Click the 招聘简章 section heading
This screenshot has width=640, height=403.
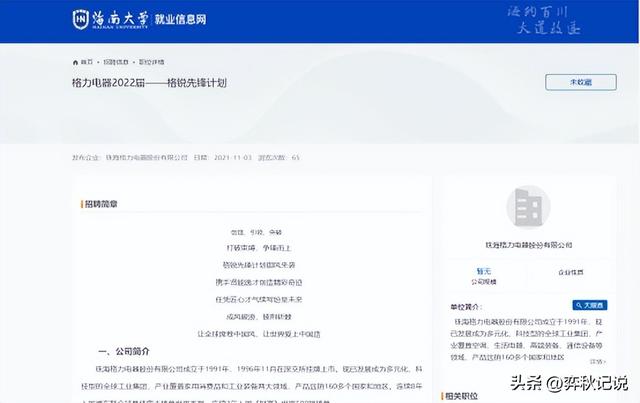pos(101,204)
